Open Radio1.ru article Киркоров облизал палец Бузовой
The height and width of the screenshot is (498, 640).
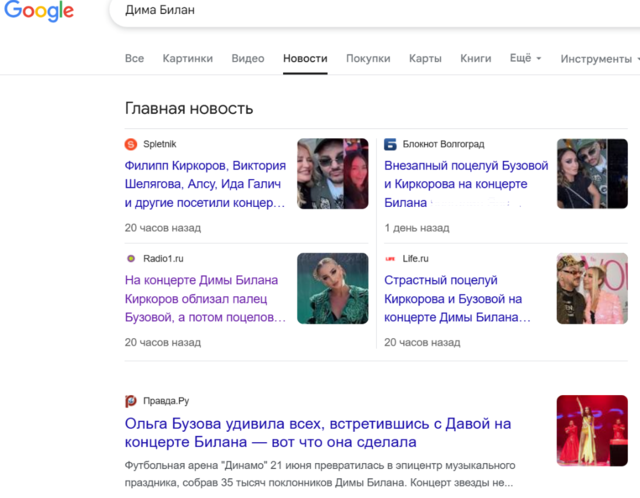(x=205, y=299)
